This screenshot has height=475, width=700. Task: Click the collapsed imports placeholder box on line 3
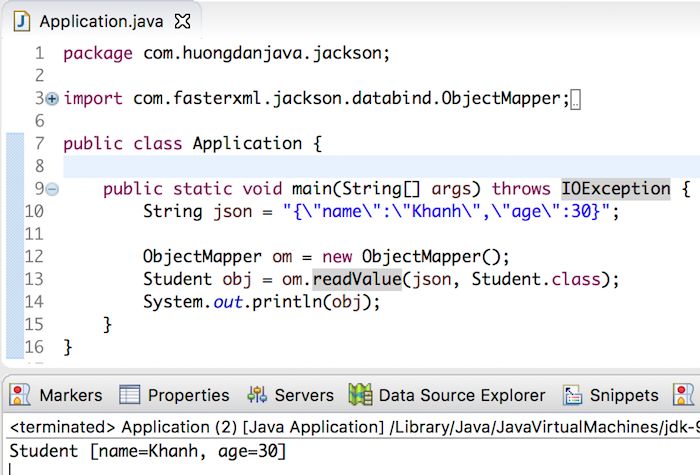point(575,99)
